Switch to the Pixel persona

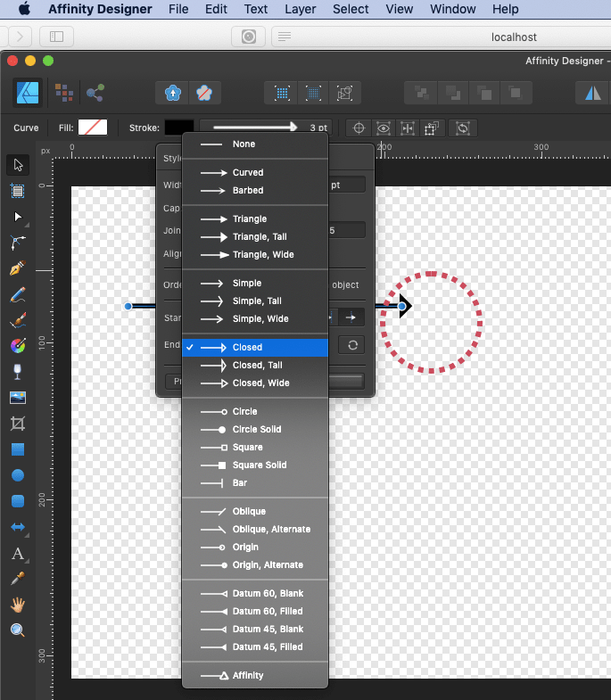(63, 93)
